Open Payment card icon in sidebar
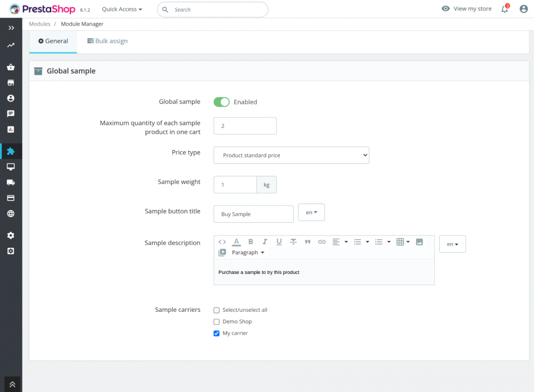The width and height of the screenshot is (534, 392). click(11, 198)
